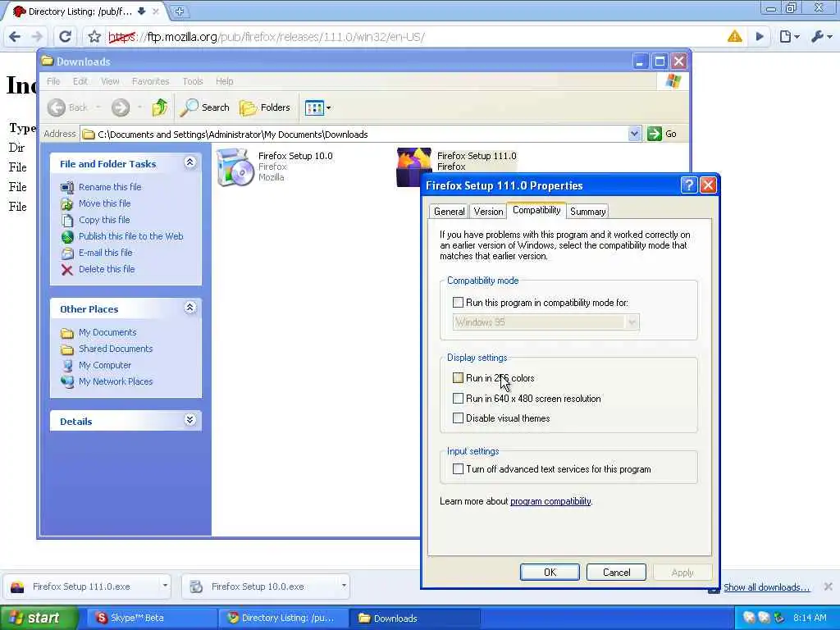
Task: Open the program compatibility link
Action: tap(550, 501)
